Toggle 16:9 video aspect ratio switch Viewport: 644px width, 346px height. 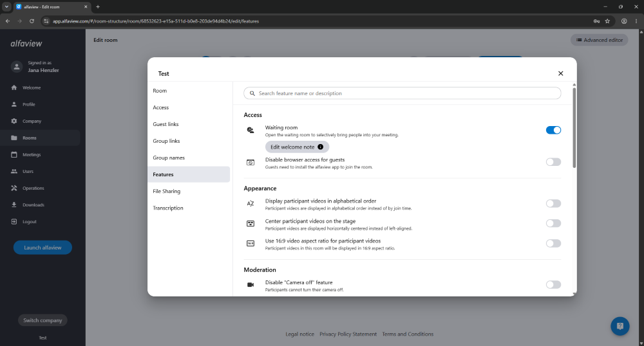coord(553,244)
